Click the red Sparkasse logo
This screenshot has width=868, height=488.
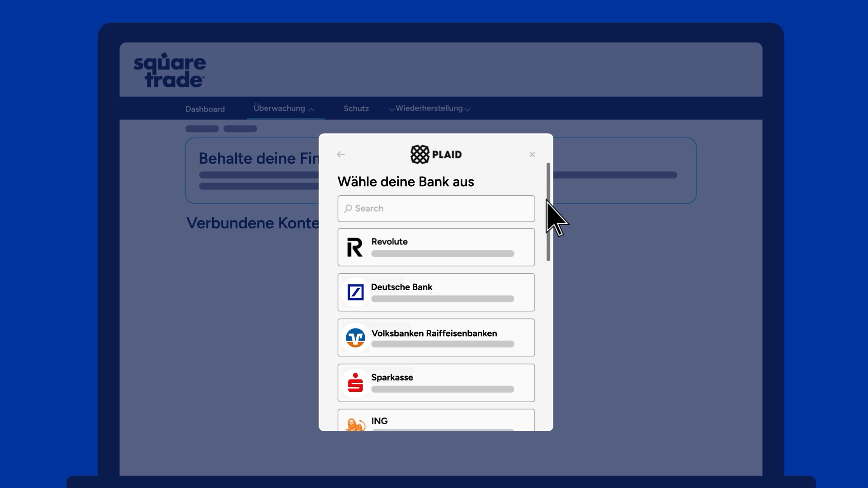(x=355, y=383)
